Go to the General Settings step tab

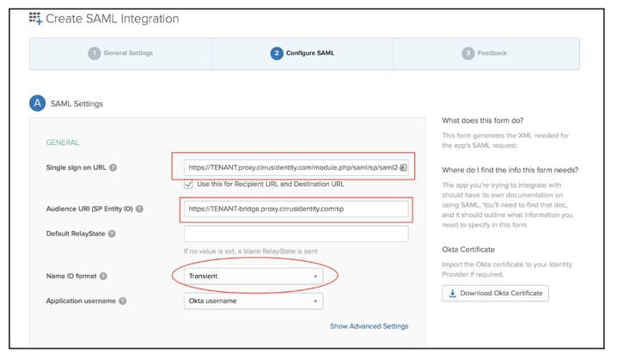tap(120, 53)
